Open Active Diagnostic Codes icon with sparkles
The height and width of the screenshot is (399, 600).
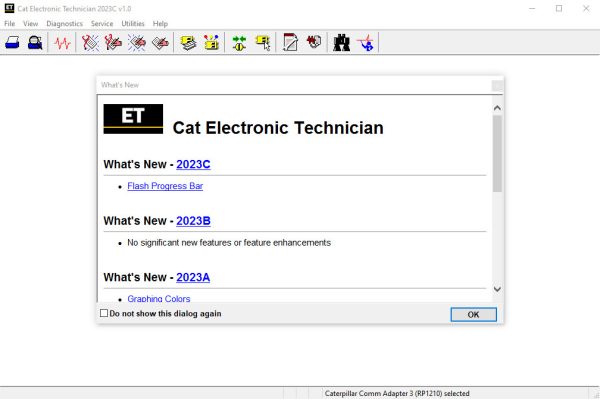(90, 42)
